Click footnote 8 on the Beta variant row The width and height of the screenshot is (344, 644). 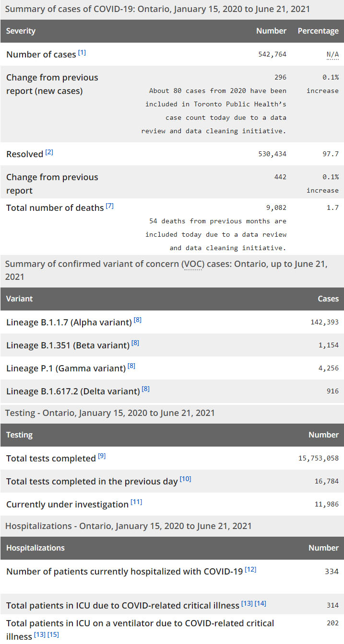click(x=135, y=343)
